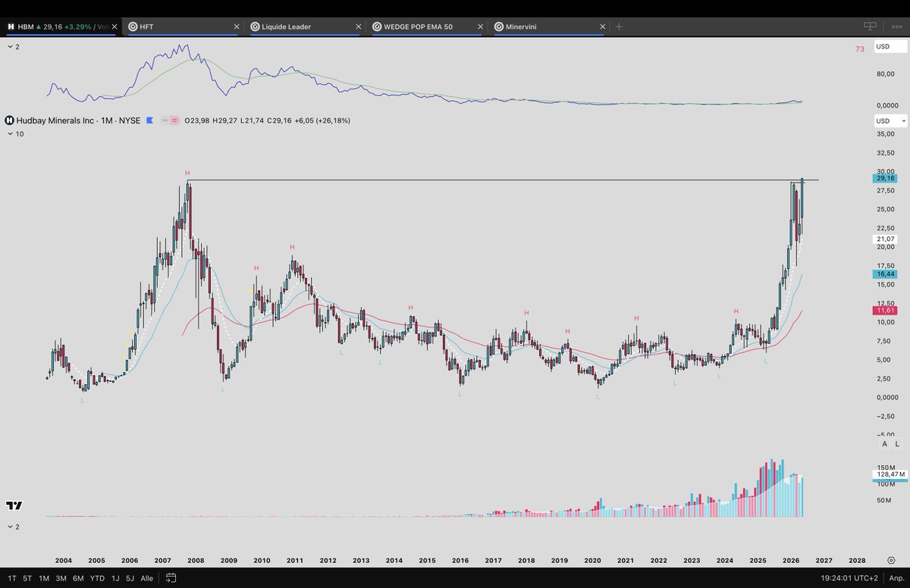Expand collapsed indicators in top pane
Viewport: 910px width, 588px height.
point(14,47)
